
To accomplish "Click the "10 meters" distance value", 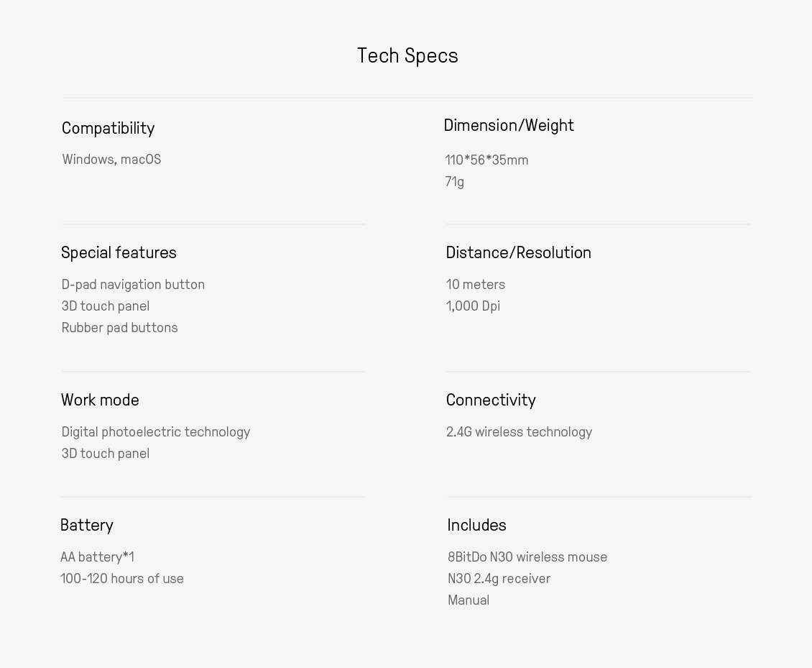I will (x=475, y=285).
